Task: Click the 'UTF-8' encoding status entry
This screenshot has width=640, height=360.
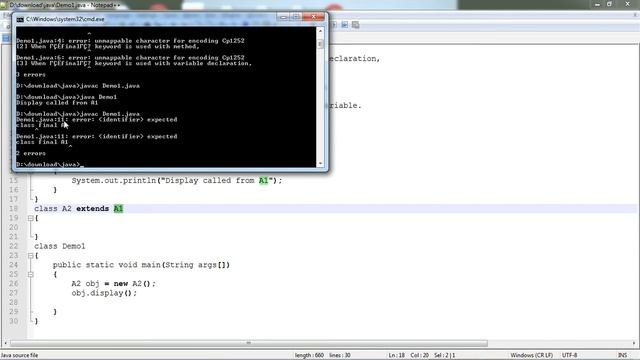Action: click(x=569, y=356)
